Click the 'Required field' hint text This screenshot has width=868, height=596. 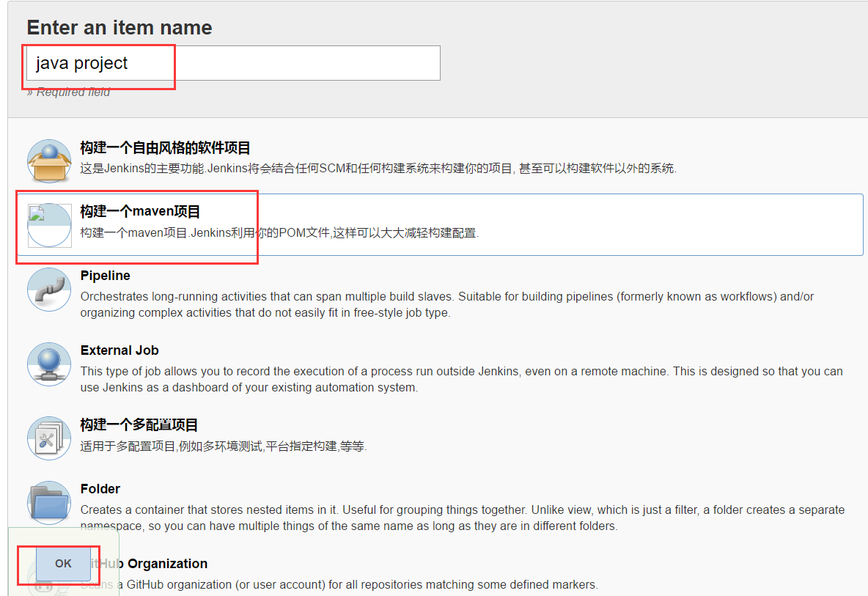click(69, 92)
